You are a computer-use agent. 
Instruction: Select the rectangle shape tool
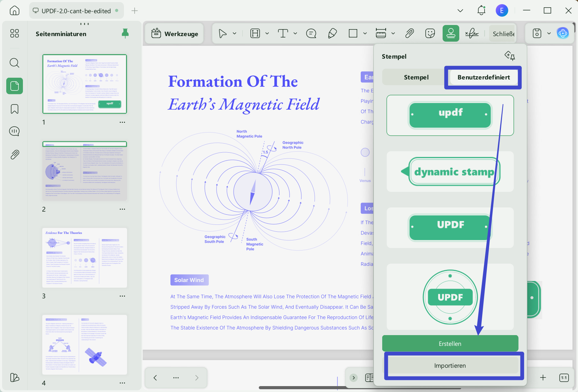click(x=353, y=33)
